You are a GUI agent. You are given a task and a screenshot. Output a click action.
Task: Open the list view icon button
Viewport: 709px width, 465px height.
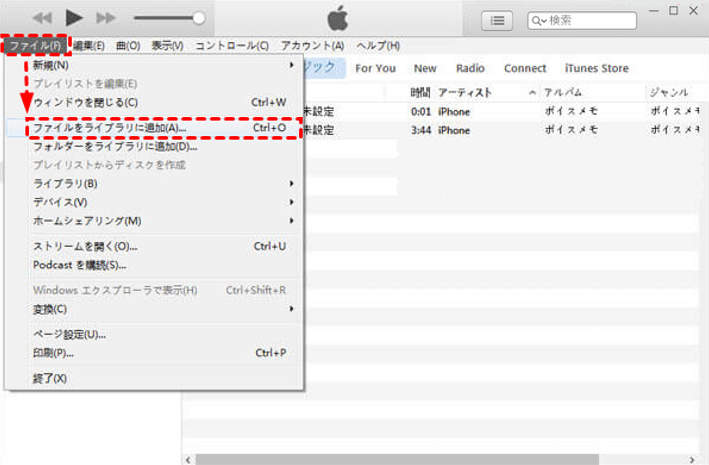[x=497, y=20]
